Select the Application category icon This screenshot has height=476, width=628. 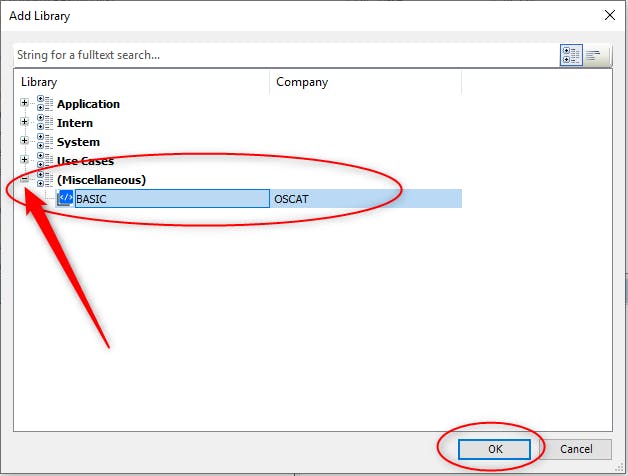tap(45, 103)
